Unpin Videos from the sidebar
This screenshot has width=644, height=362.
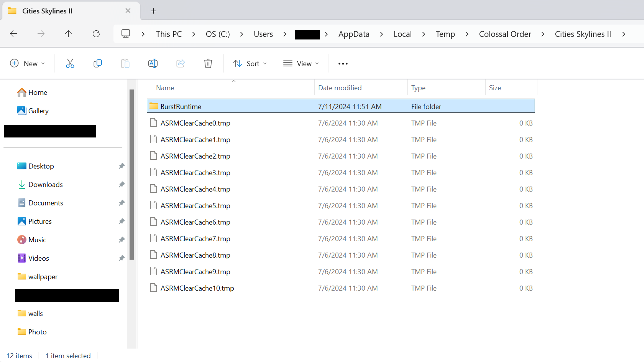point(122,258)
